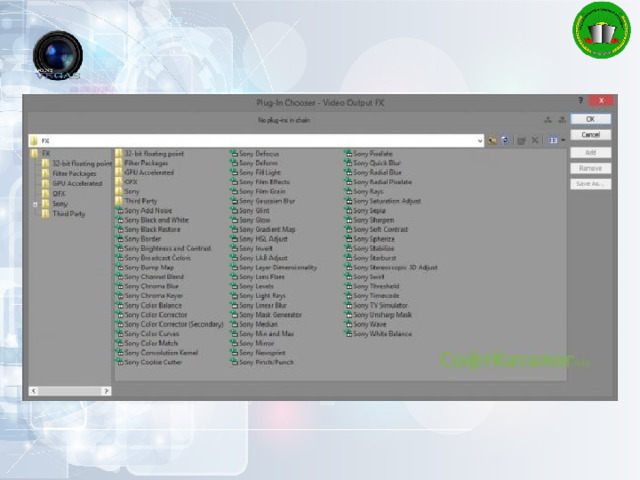The width and height of the screenshot is (640, 480).
Task: Select the Sony Color Curves plug-in icon
Action: 119,333
